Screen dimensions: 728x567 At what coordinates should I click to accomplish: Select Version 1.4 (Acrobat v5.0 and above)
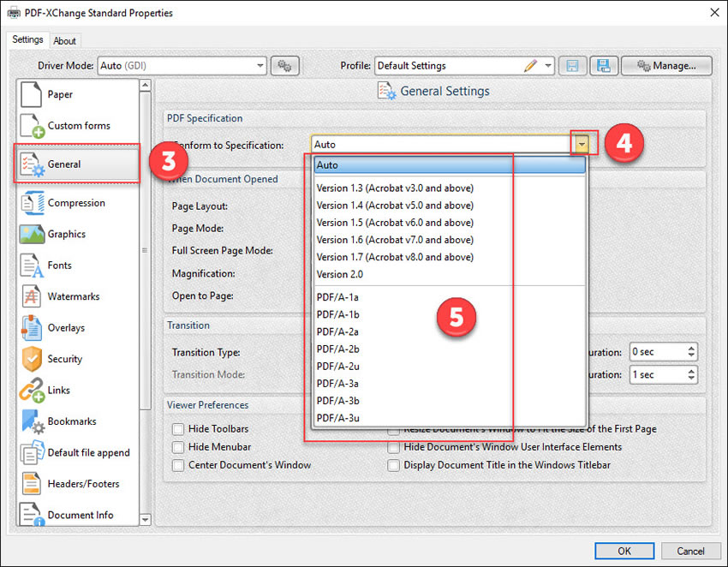[450, 206]
